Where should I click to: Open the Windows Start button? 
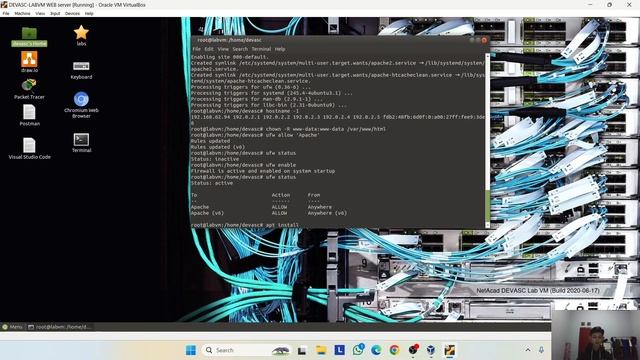click(x=191, y=350)
